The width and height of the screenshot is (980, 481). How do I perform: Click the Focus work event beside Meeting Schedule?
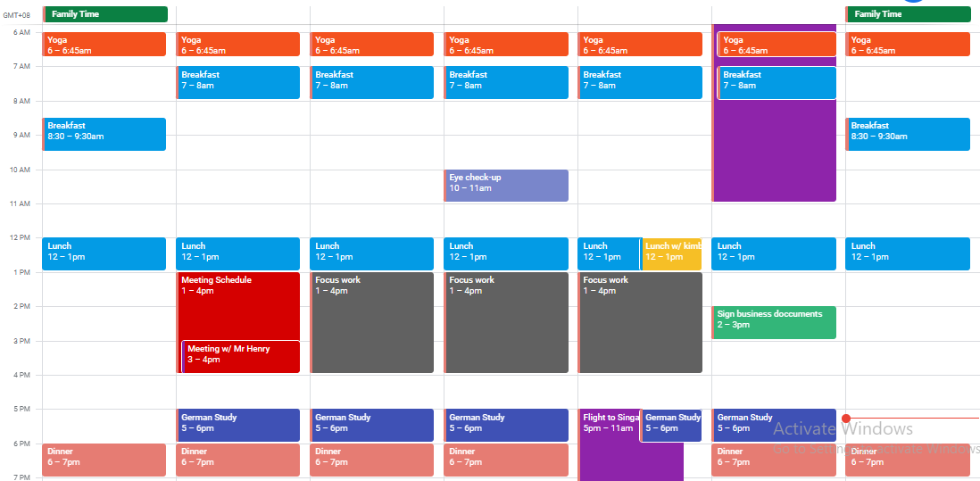(372, 321)
